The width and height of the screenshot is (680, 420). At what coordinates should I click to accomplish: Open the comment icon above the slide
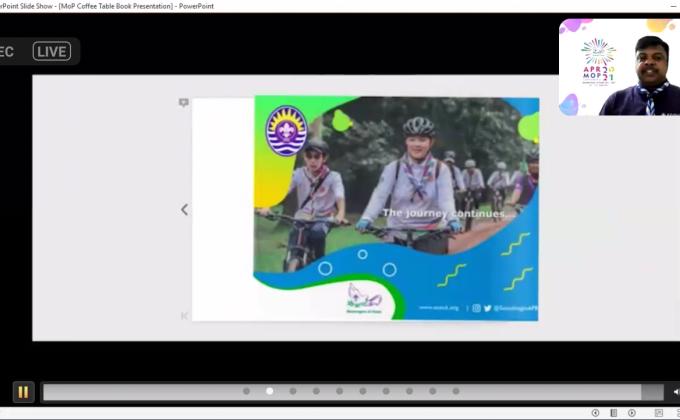(x=183, y=103)
